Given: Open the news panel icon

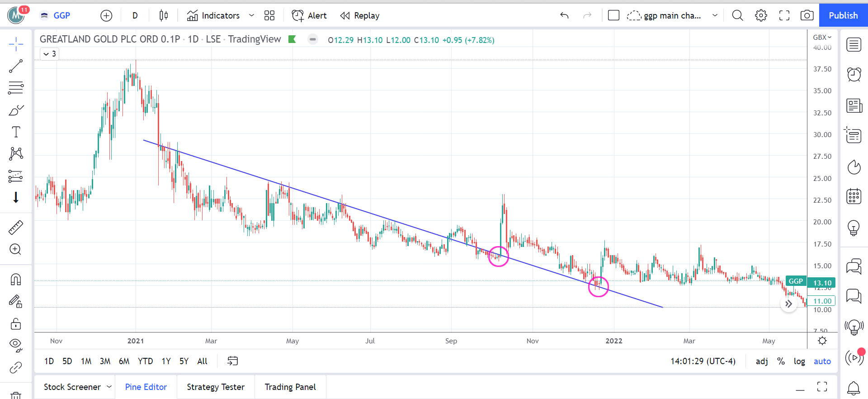Looking at the screenshot, I should click(x=854, y=106).
